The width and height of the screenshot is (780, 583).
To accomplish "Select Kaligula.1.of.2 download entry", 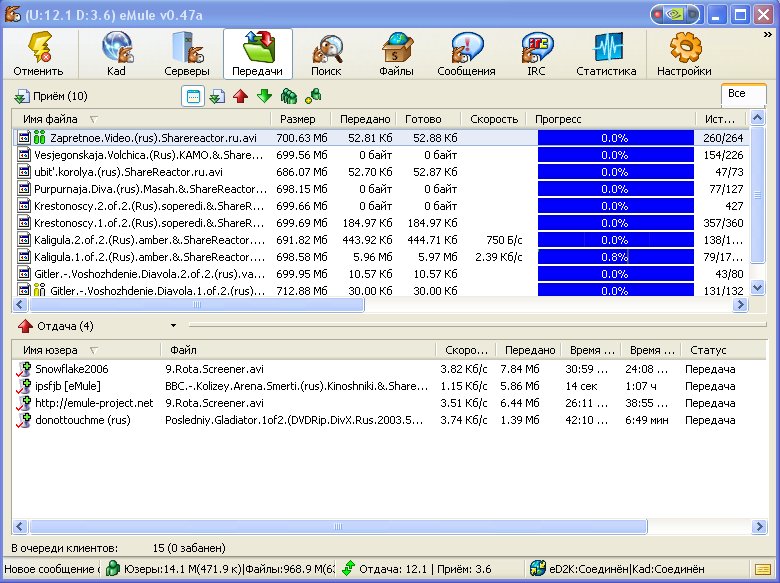I will click(x=381, y=257).
